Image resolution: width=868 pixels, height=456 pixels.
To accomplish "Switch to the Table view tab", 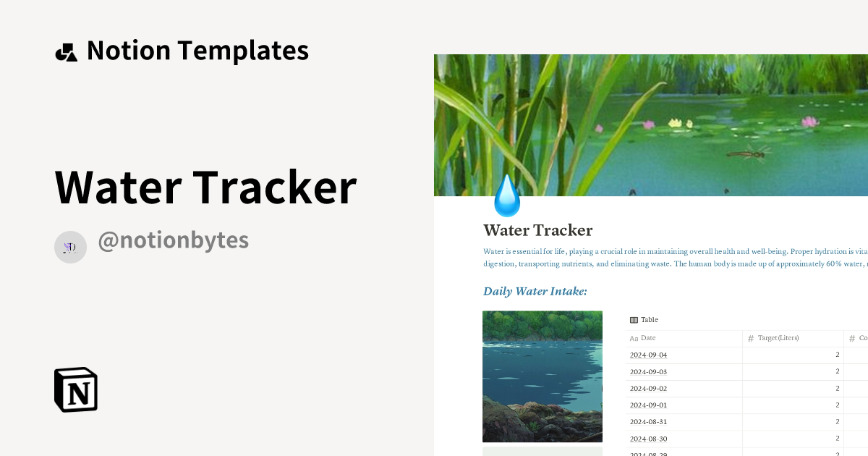I will click(x=644, y=319).
